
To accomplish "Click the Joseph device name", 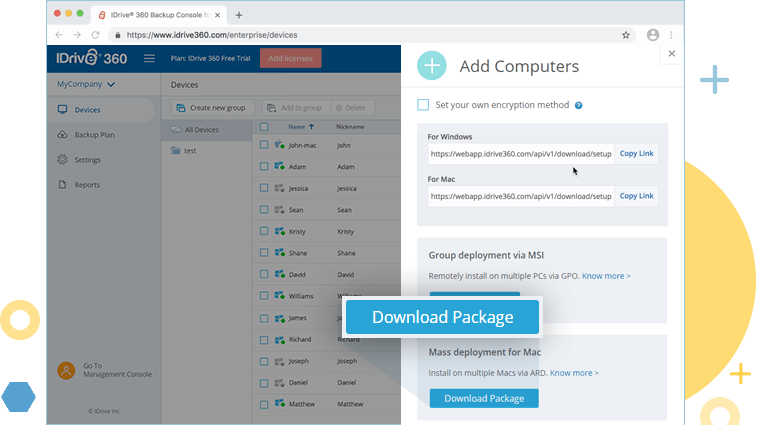I will point(299,361).
